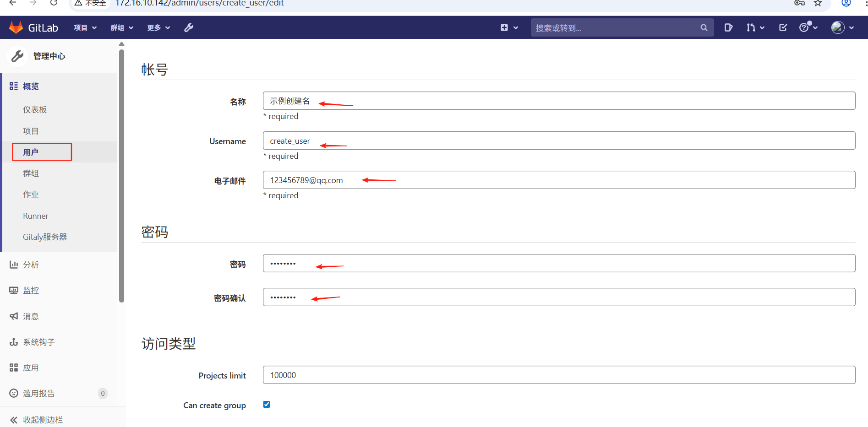Open the admin area wrench icon in navbar
The image size is (868, 427).
[x=189, y=27]
